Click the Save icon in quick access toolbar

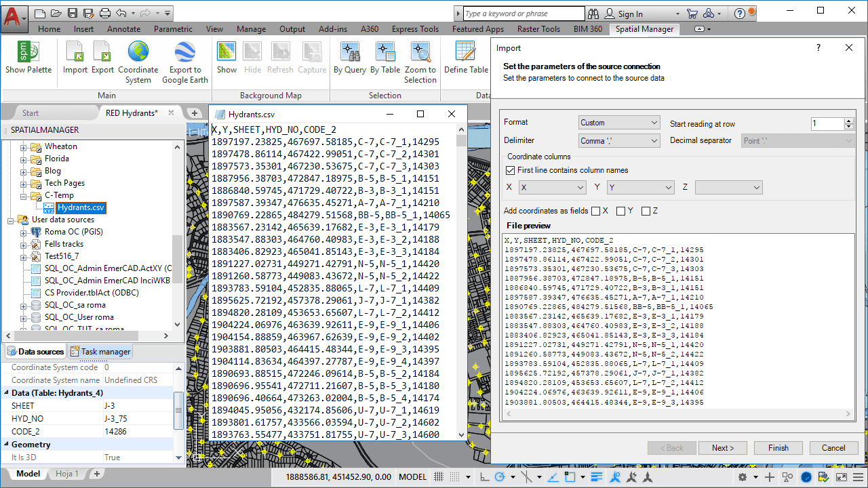point(73,13)
